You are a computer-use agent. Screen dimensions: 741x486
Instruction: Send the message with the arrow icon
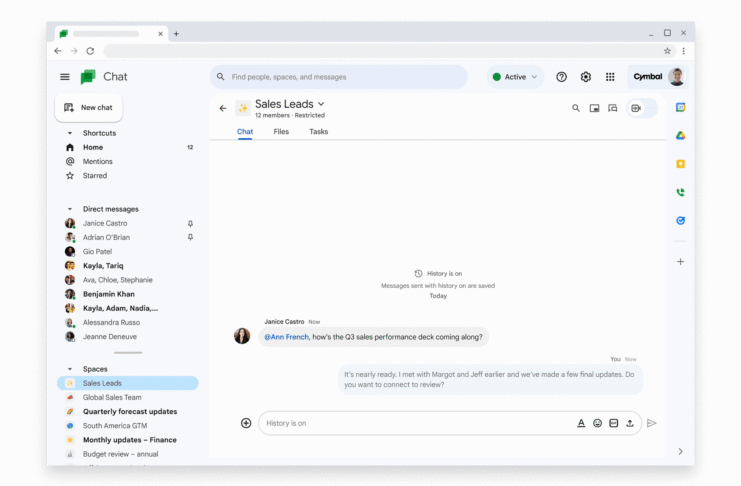pyautogui.click(x=652, y=423)
